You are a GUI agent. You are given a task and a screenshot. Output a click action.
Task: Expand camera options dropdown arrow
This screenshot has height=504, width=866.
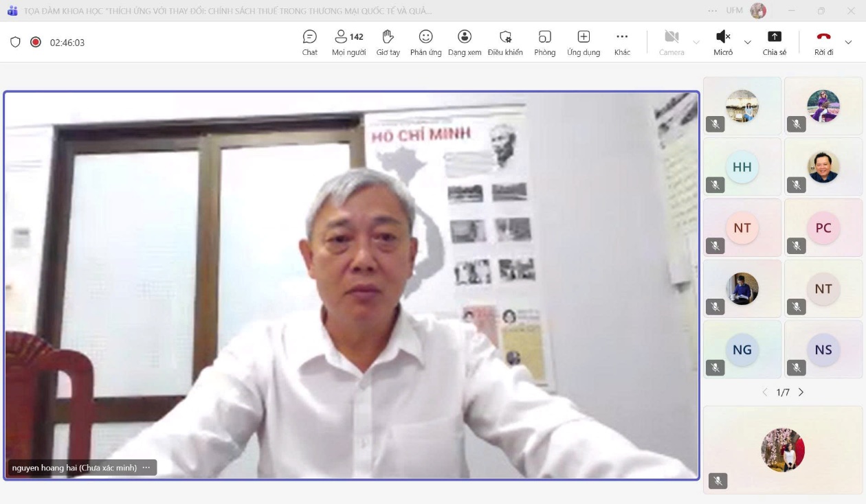pos(696,43)
